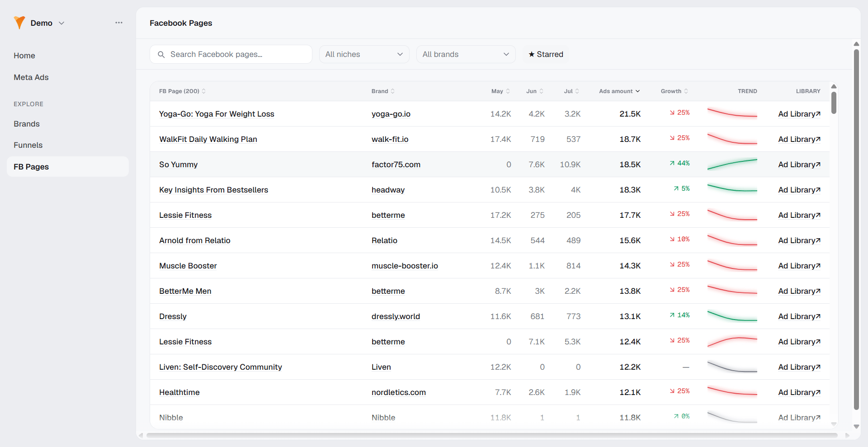
Task: Click the factor75.com brand cell
Action: (396, 165)
